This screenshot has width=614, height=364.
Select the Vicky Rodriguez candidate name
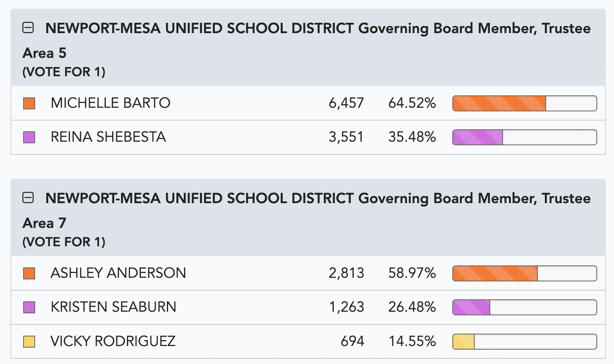pyautogui.click(x=113, y=341)
